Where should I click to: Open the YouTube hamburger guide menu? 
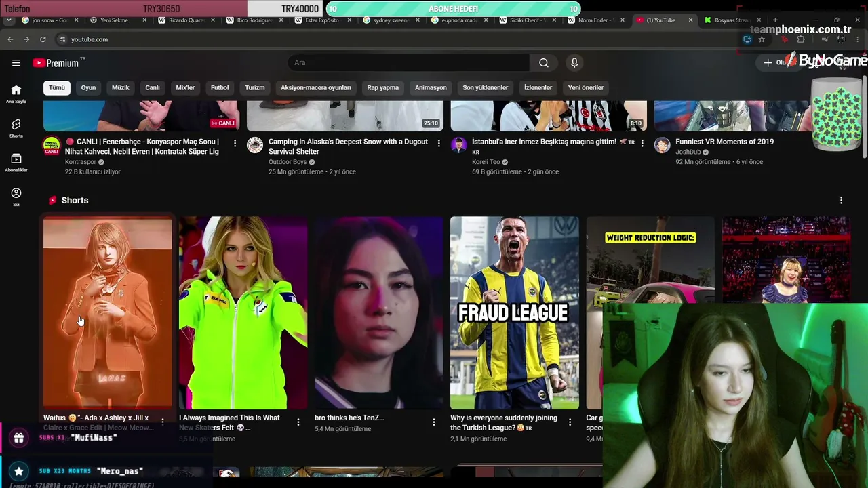[x=16, y=63]
